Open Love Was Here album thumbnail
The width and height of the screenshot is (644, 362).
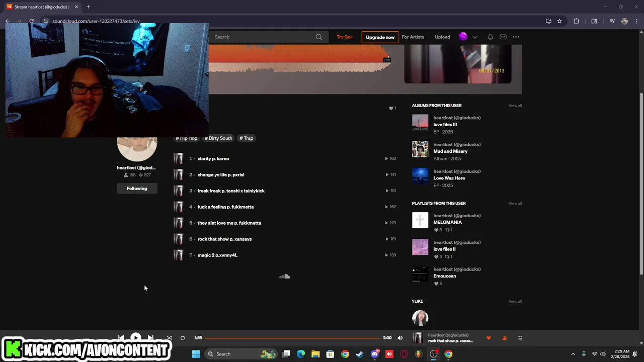click(420, 176)
